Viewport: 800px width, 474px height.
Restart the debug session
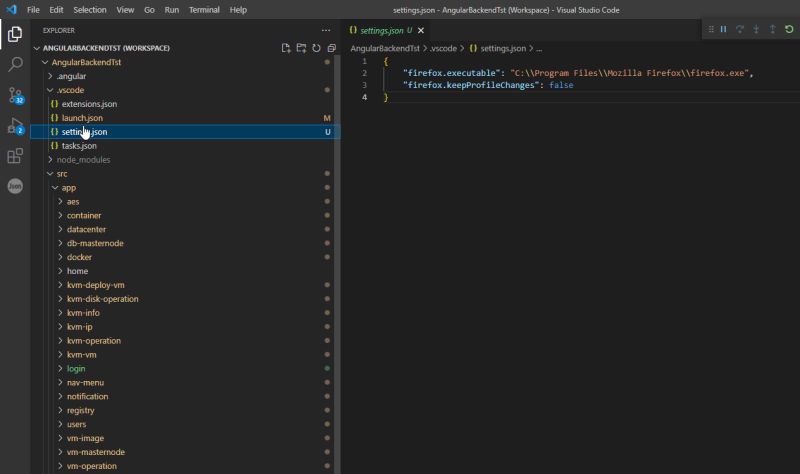(x=789, y=29)
